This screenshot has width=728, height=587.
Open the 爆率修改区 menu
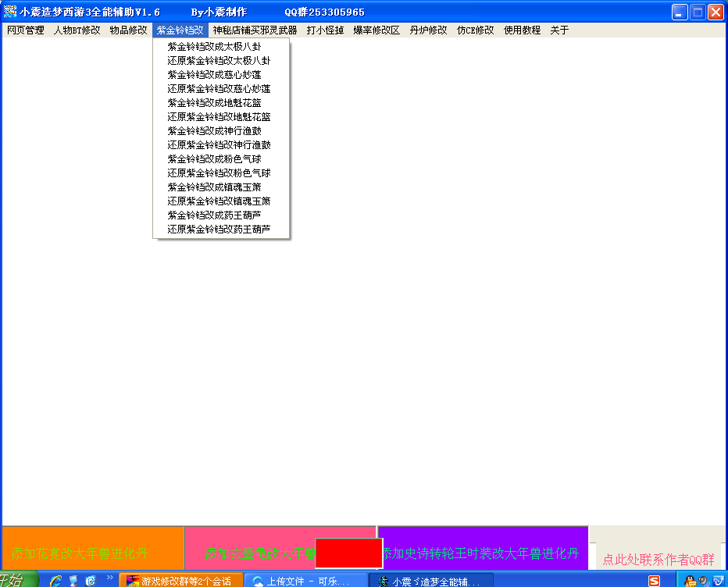tap(376, 30)
